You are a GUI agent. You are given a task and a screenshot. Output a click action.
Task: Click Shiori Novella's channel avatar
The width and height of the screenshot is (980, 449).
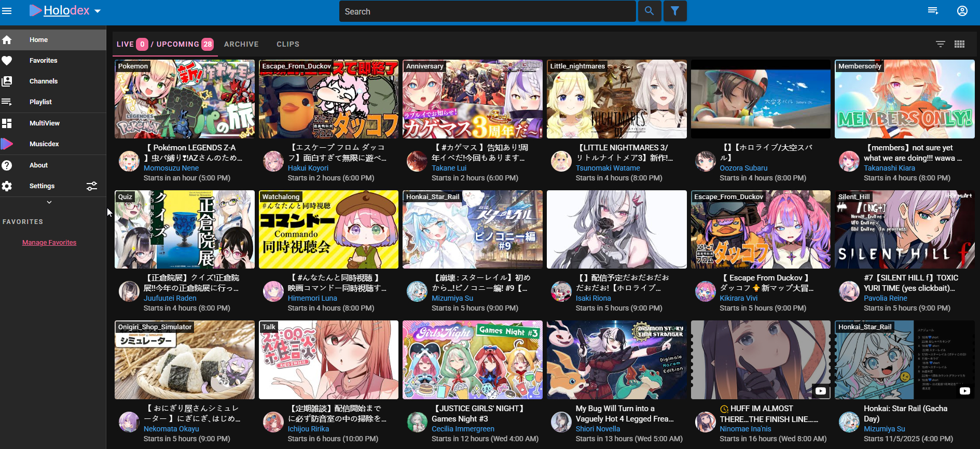561,422
